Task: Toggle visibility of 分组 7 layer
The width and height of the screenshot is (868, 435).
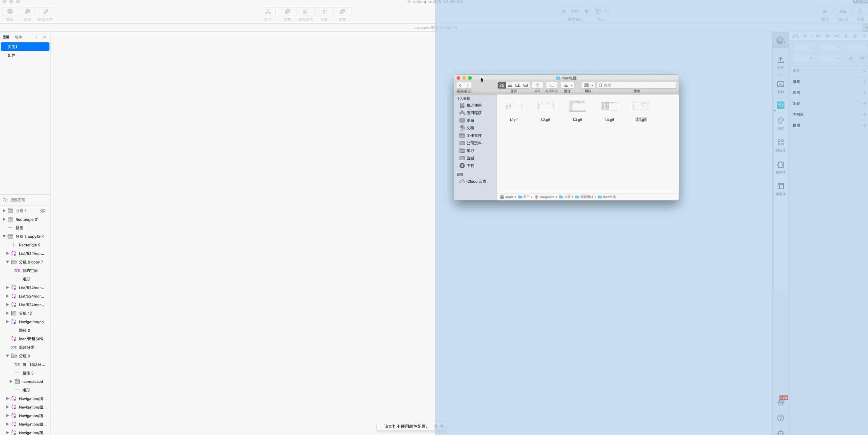Action: tap(43, 211)
